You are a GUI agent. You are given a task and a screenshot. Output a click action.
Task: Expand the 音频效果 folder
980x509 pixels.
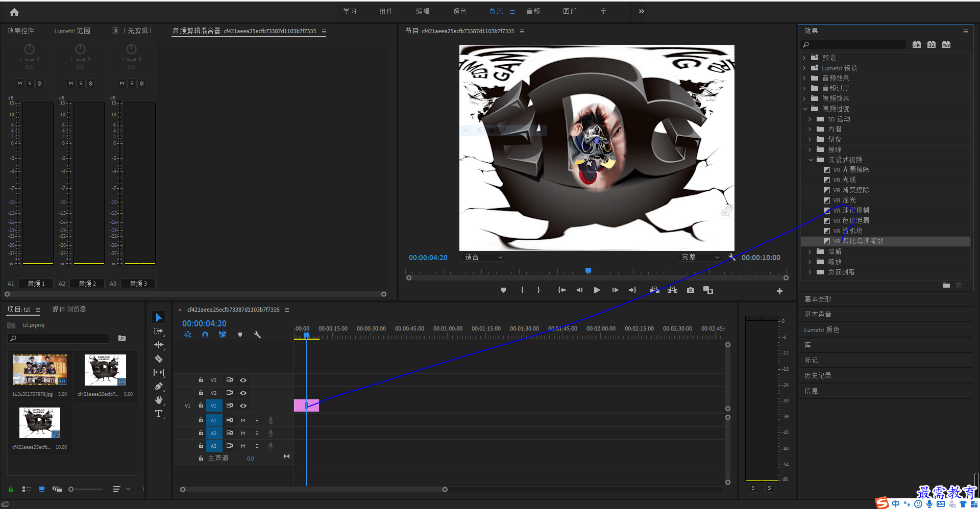click(805, 78)
